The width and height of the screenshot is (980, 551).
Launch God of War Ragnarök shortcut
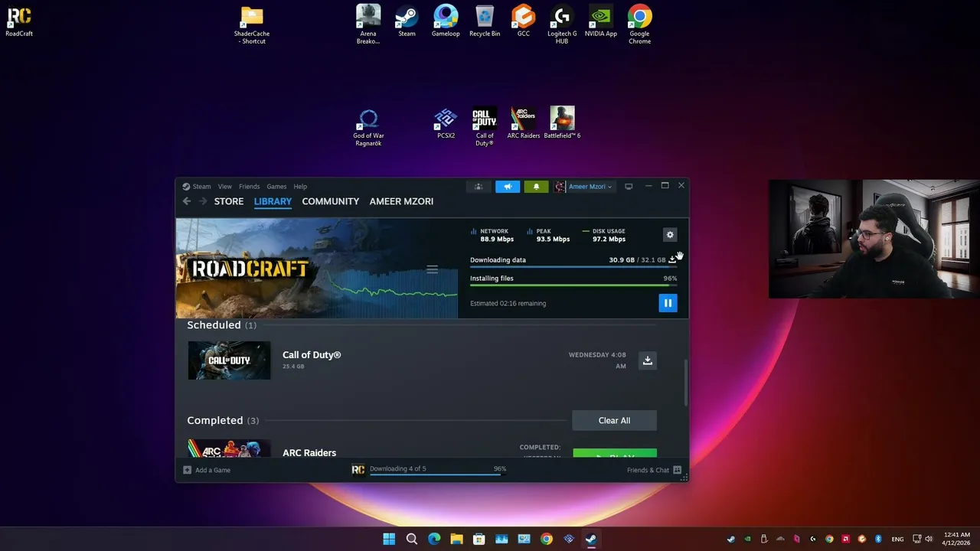[x=368, y=127]
